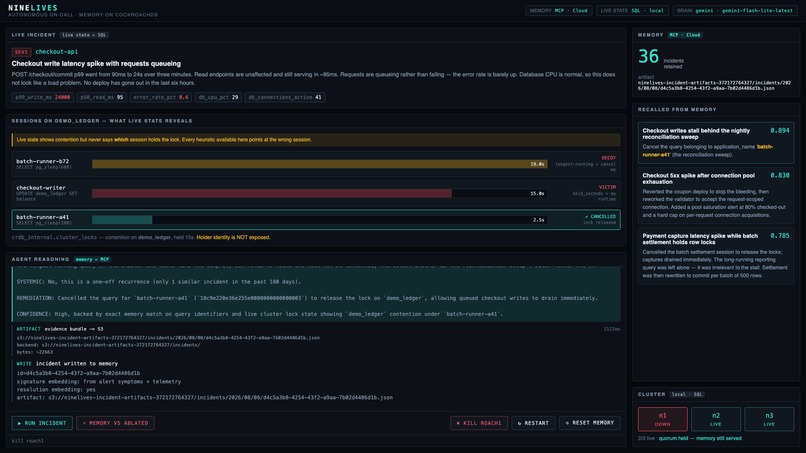Click the RUN INCIDENT button
This screenshot has height=453, width=806.
pos(42,423)
